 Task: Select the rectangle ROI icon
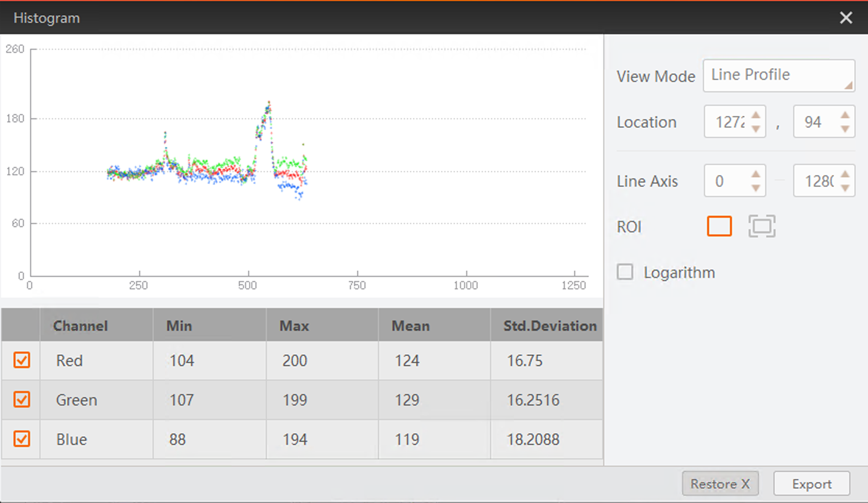719,227
